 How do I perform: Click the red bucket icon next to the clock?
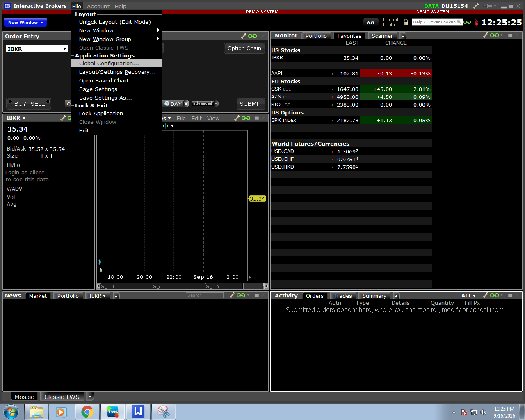coord(476,22)
